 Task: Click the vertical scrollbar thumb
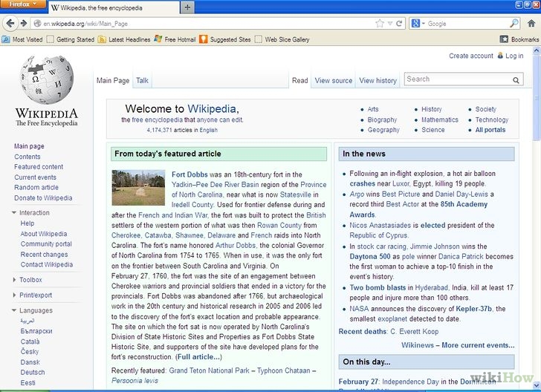[x=537, y=98]
